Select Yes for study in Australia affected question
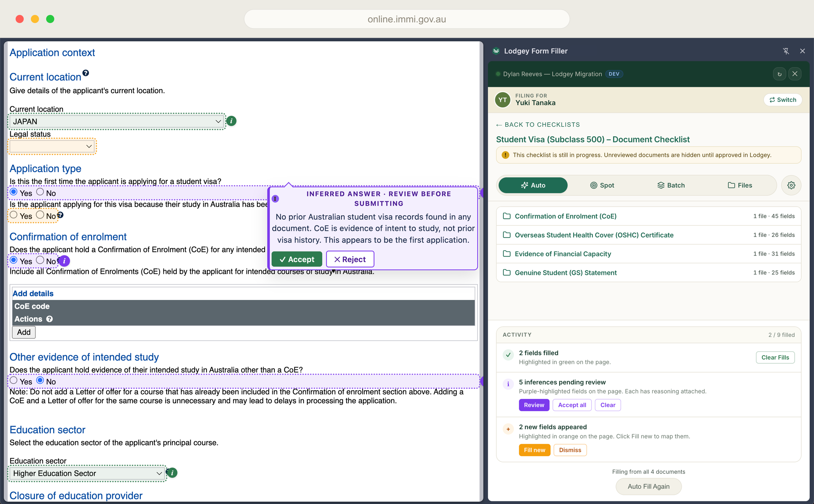This screenshot has width=814, height=504. [14, 215]
